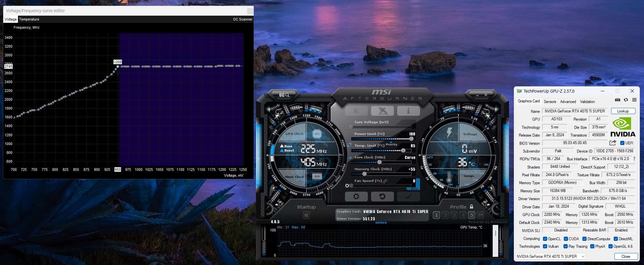This screenshot has height=265, width=644.
Task: Open the Sensors tab in GPU-Z
Action: point(550,102)
